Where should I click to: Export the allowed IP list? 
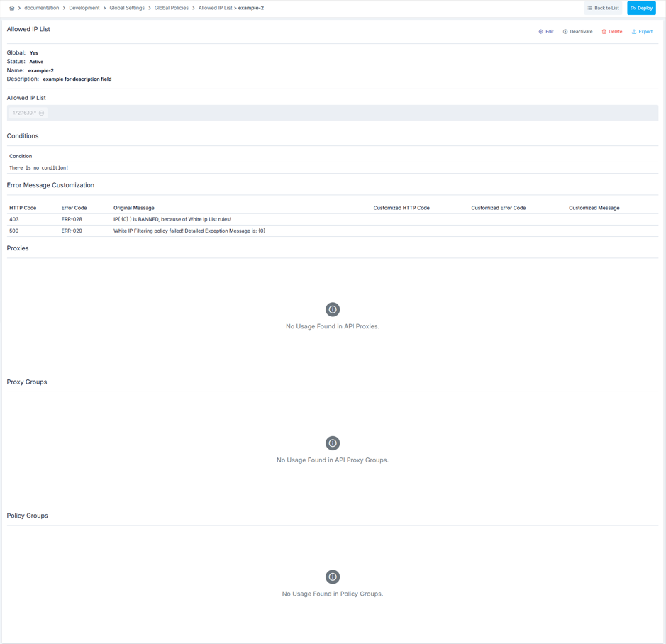(642, 32)
